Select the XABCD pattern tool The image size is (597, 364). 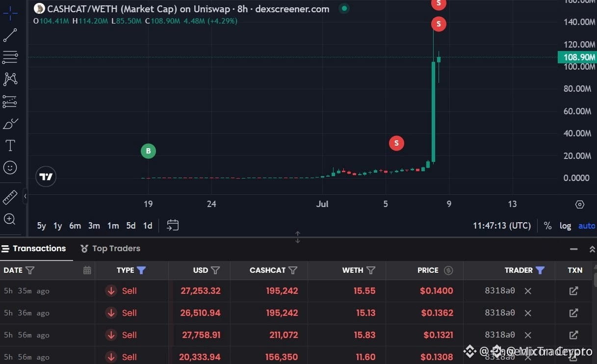[x=10, y=79]
